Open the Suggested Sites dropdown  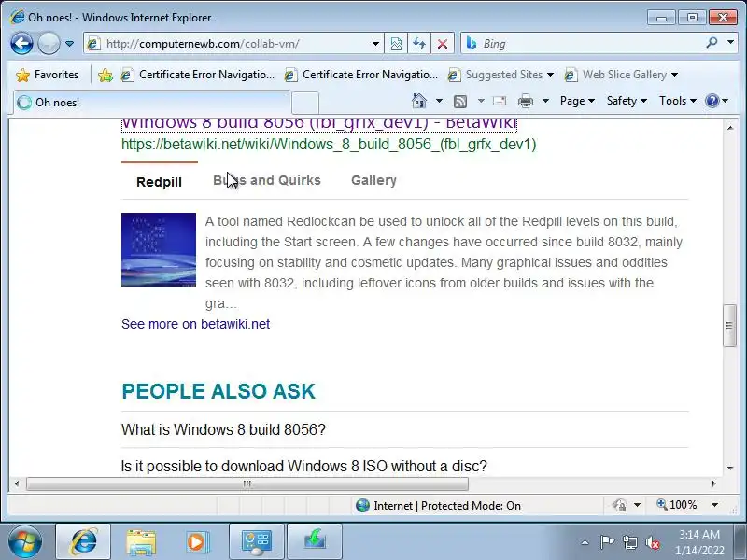pos(501,75)
